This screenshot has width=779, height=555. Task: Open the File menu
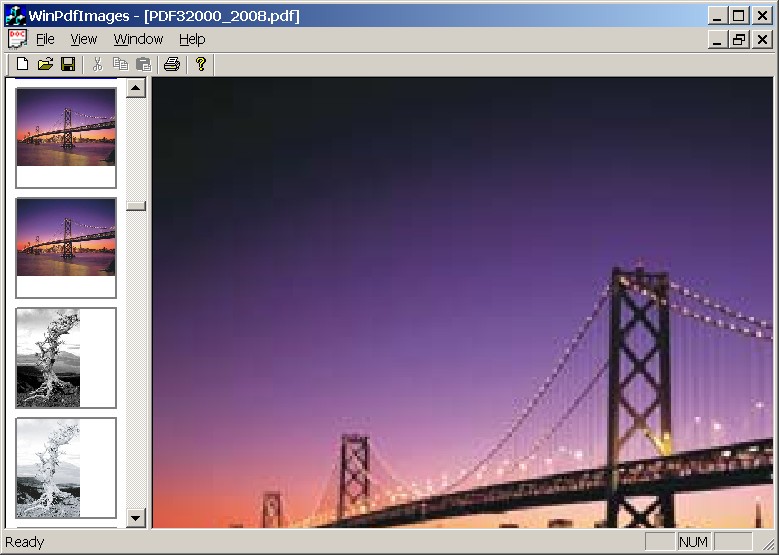[x=45, y=39]
